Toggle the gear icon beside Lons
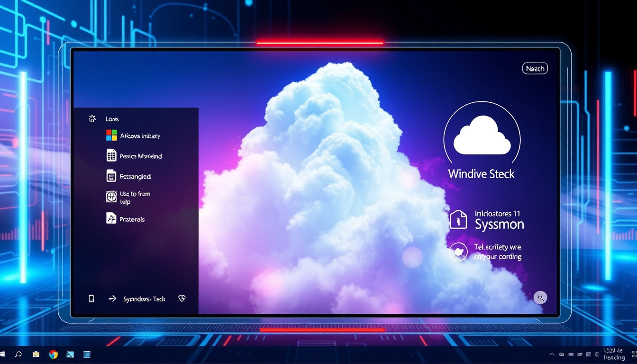Image resolution: width=637 pixels, height=364 pixels. (x=92, y=118)
